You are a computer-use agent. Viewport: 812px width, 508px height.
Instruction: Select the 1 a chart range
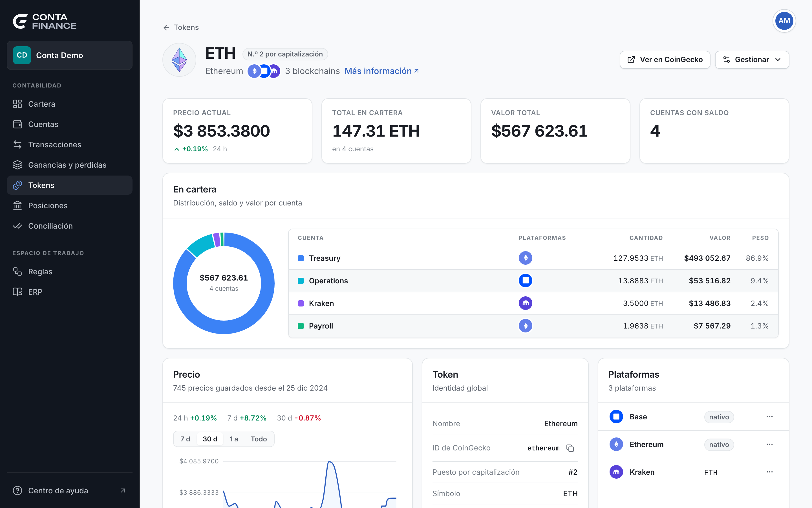coord(234,439)
